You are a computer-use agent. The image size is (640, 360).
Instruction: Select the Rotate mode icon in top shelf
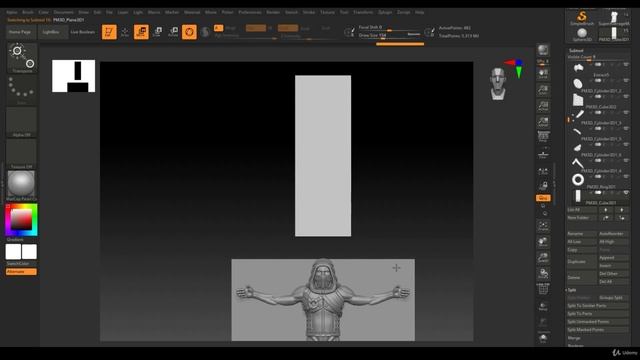click(173, 32)
